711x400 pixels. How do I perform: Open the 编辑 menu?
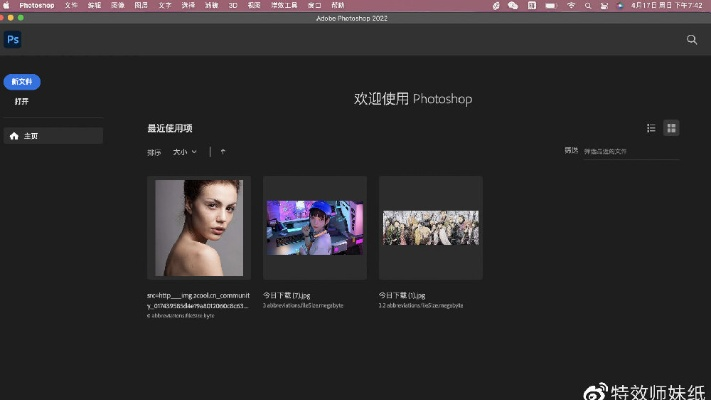(x=94, y=5)
